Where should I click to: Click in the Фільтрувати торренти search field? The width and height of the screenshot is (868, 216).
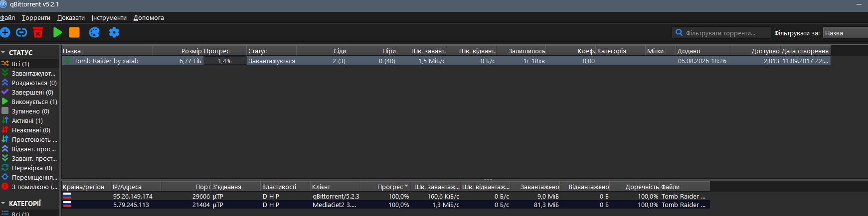tap(721, 33)
